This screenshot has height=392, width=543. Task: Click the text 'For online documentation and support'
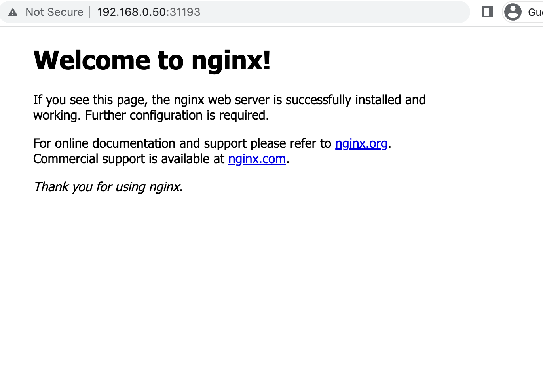[140, 143]
